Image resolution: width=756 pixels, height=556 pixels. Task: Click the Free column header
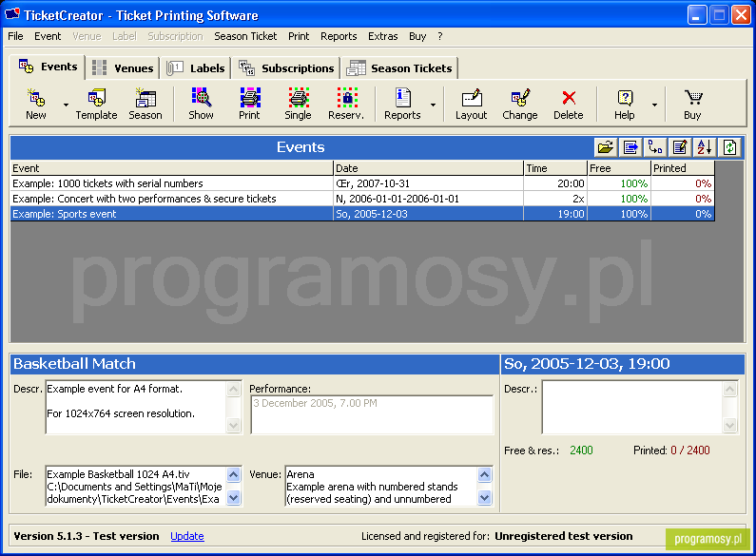pyautogui.click(x=619, y=168)
